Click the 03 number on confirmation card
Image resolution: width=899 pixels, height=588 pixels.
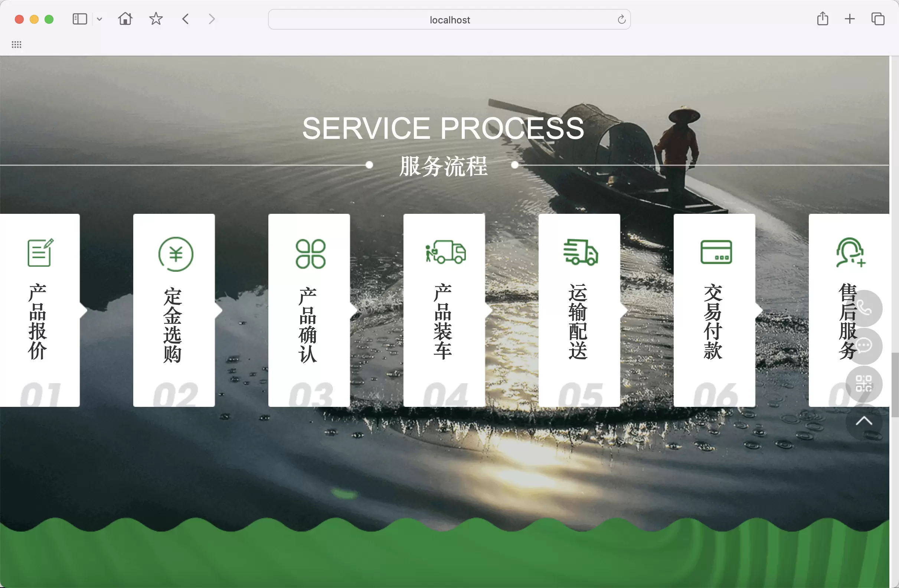[x=311, y=394]
